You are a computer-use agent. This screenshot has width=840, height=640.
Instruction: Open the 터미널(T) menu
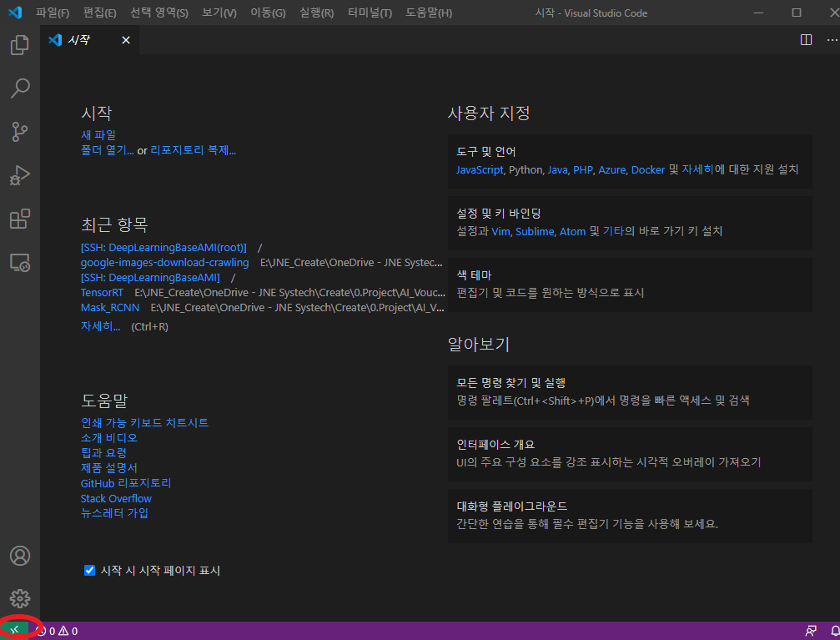[x=370, y=13]
